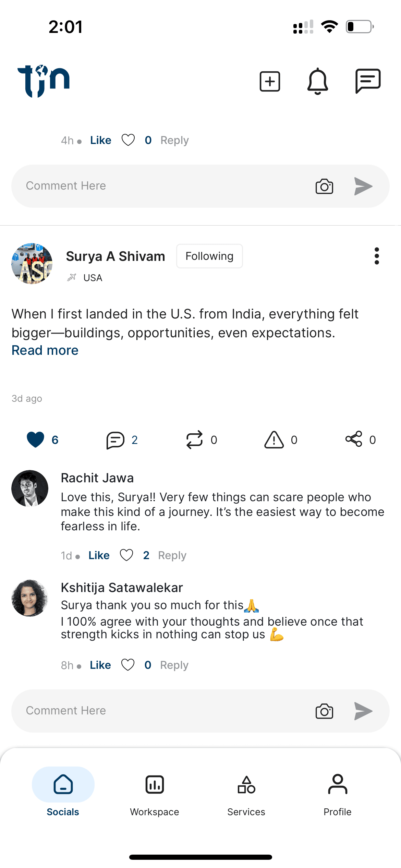The height and width of the screenshot is (868, 401).
Task: Send the comment via the send arrow icon
Action: pos(363,710)
